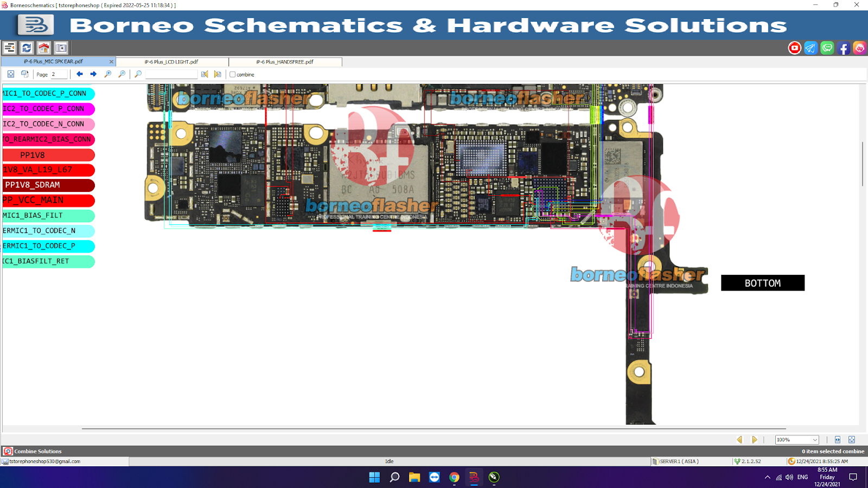Click the rotate pages icon in PDF toolbar

[24, 74]
